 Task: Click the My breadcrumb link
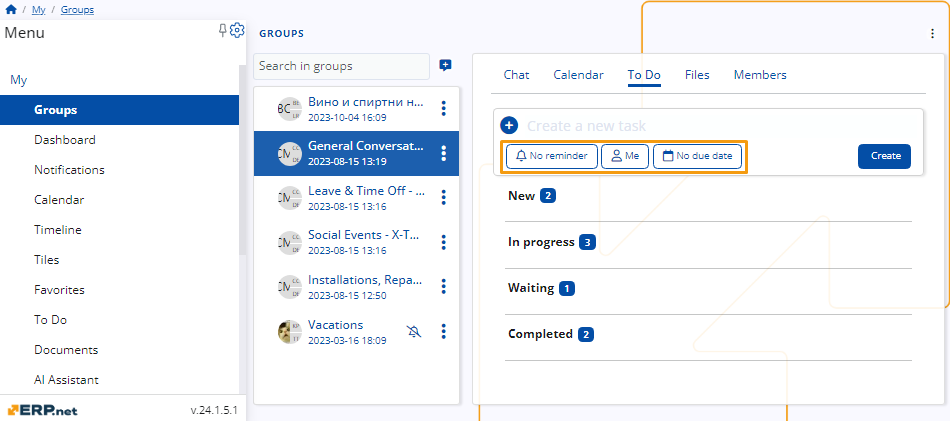(38, 10)
